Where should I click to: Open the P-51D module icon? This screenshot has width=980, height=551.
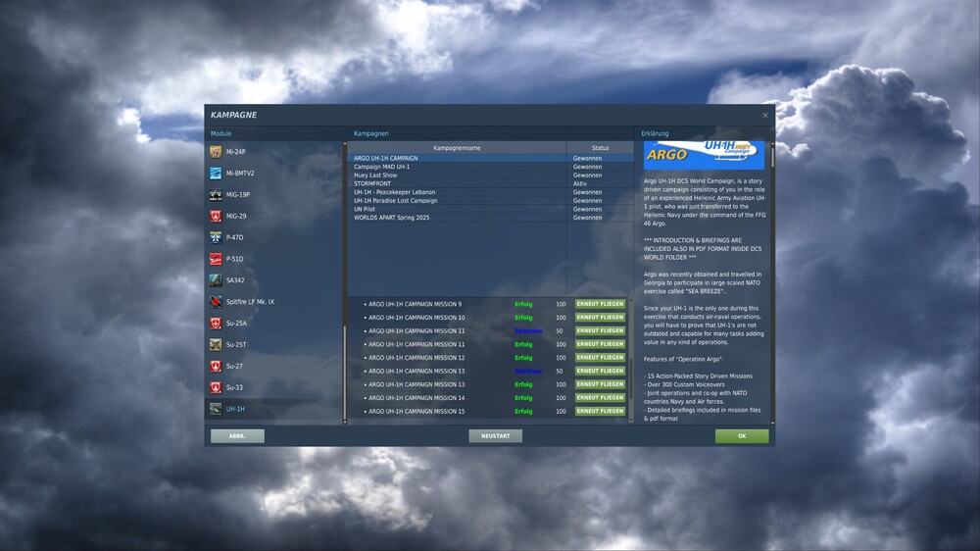[x=216, y=259]
